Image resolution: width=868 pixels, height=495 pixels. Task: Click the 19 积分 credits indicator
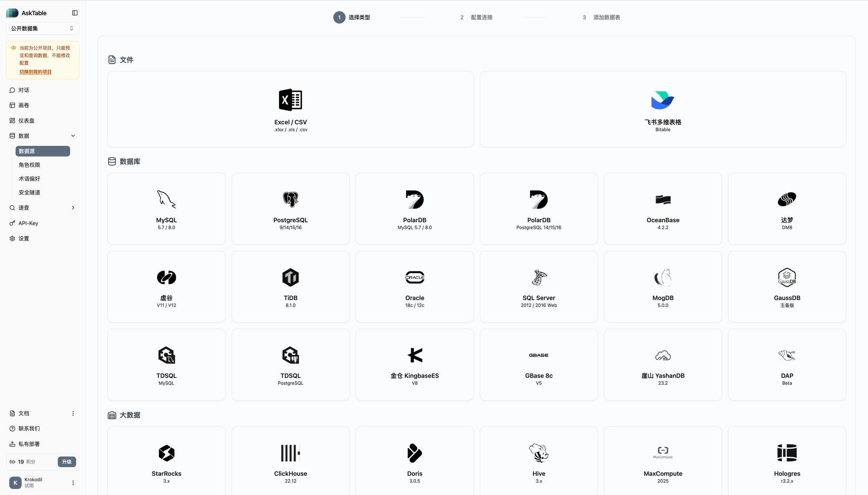pyautogui.click(x=23, y=462)
